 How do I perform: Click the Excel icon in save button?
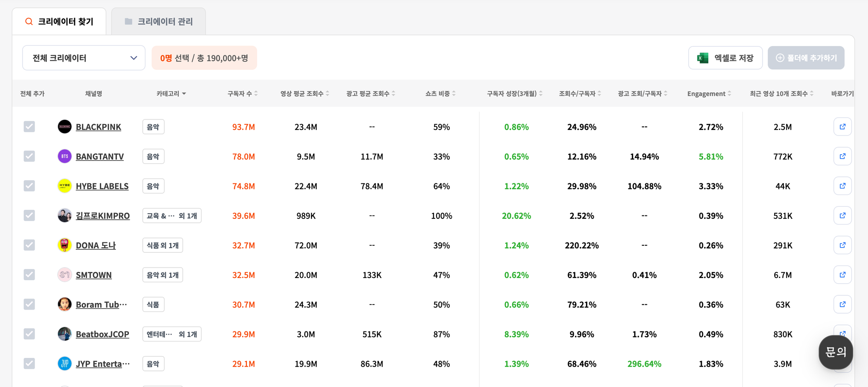click(703, 58)
